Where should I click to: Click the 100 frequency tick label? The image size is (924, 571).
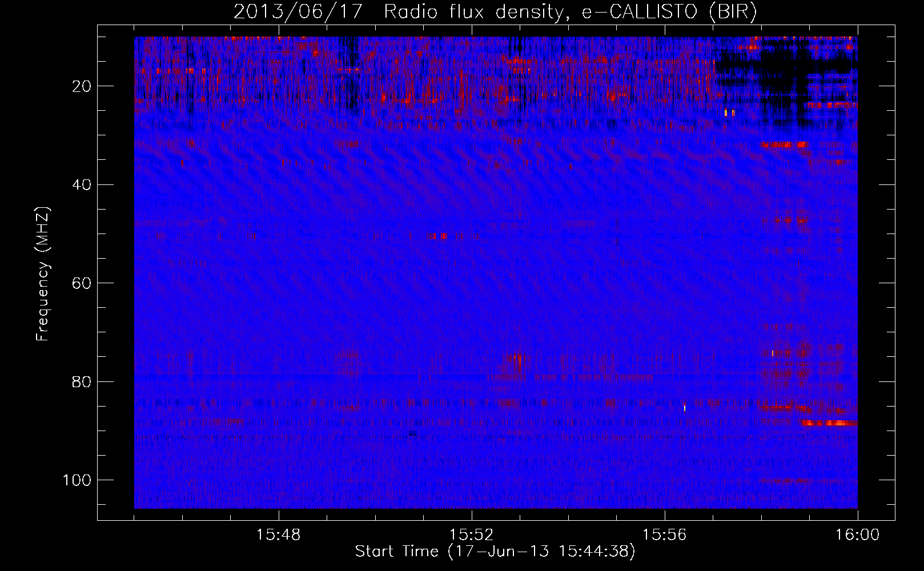(78, 480)
